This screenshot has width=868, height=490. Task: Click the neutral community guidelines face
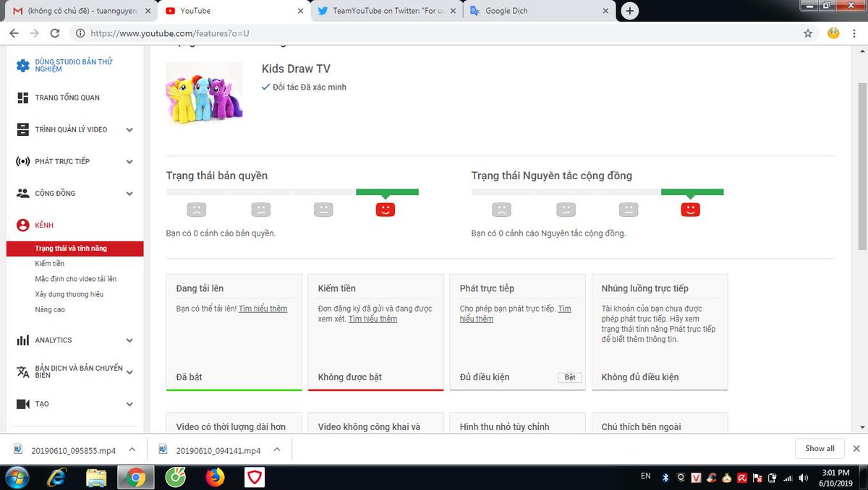(x=629, y=210)
